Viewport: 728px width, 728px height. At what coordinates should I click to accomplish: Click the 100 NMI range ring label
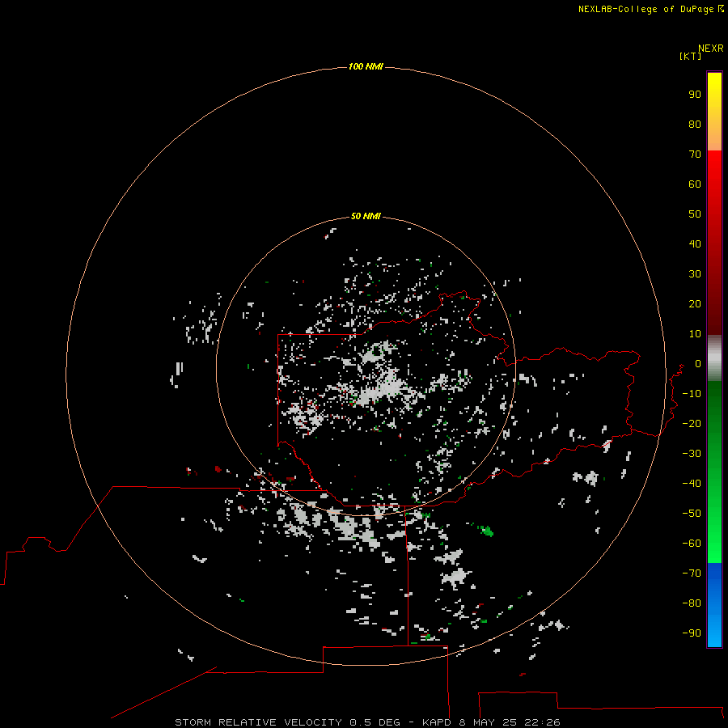click(x=366, y=66)
